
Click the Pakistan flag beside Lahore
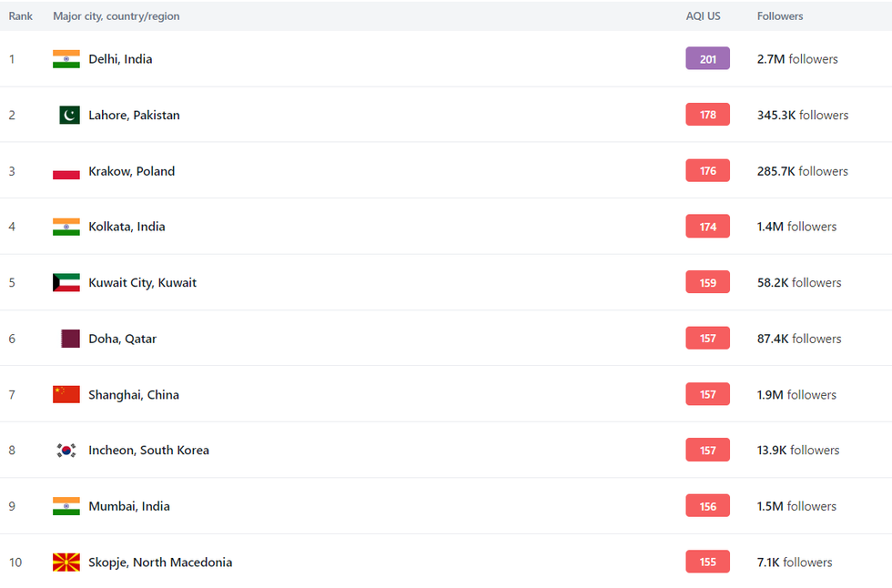click(x=69, y=116)
